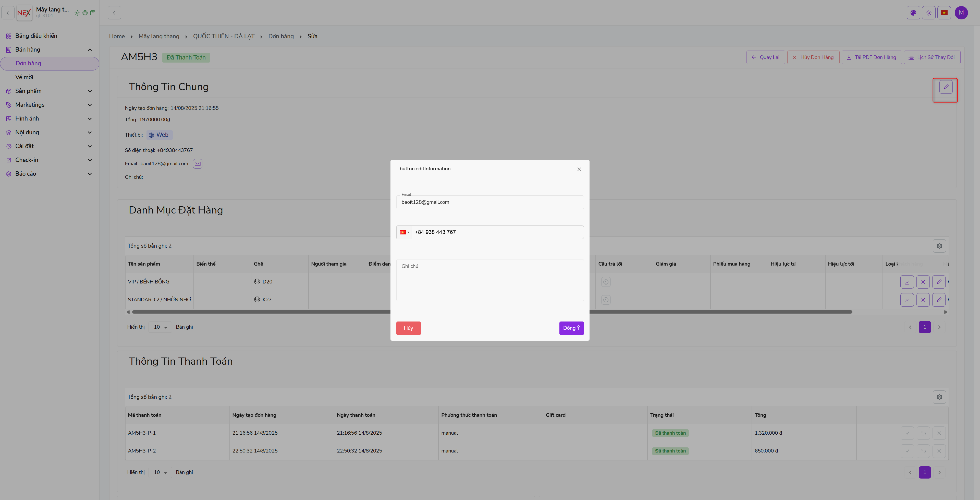Click the download icon in VIP / BỆNH BỐNG row
Viewport: 980px width, 500px height.
click(907, 282)
